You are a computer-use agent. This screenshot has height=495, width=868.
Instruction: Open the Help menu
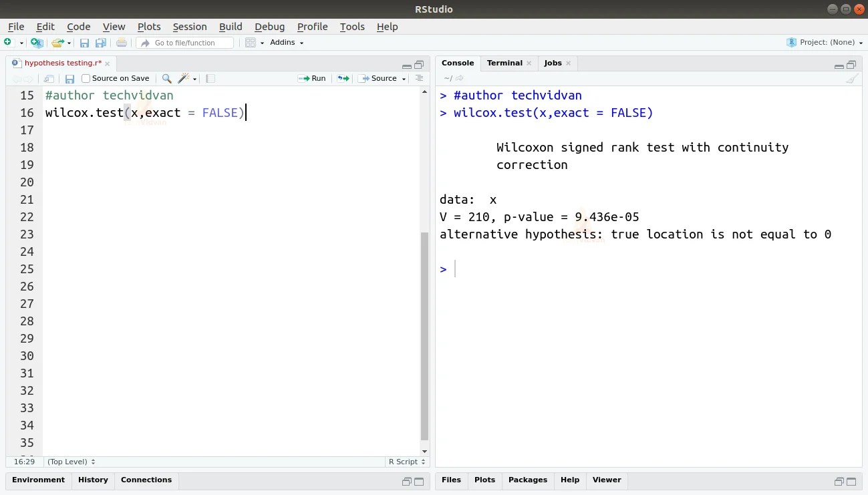(x=387, y=26)
